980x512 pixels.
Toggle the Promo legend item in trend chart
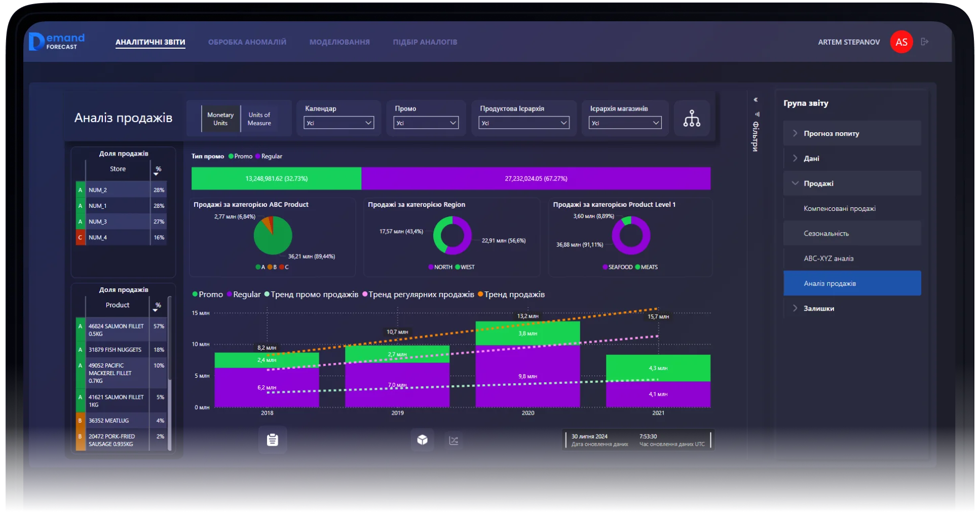pos(208,295)
